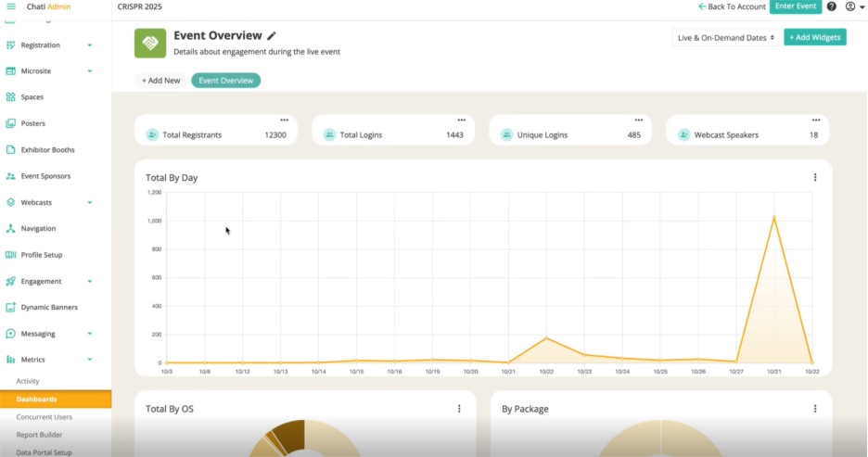The image size is (868, 457).
Task: Open the help question mark icon
Action: click(831, 6)
